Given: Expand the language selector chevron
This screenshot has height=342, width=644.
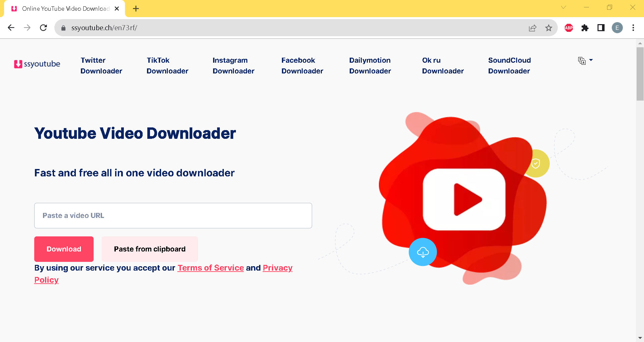Looking at the screenshot, I should 591,60.
